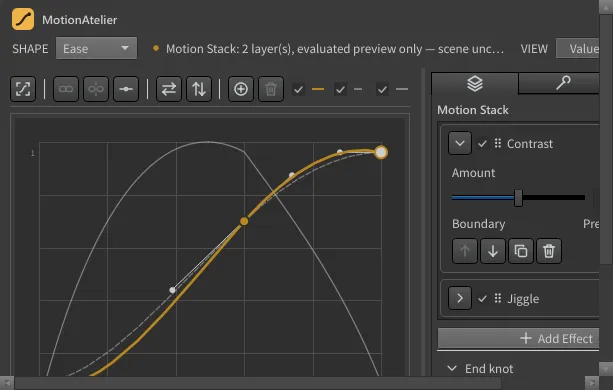Toggle the orange curve line visibility checkbox

point(298,89)
